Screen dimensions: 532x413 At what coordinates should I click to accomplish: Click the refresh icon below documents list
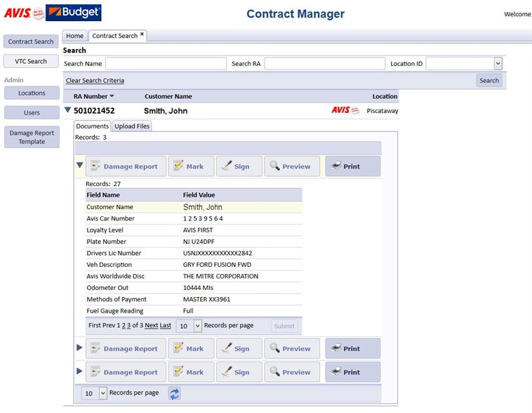[174, 393]
